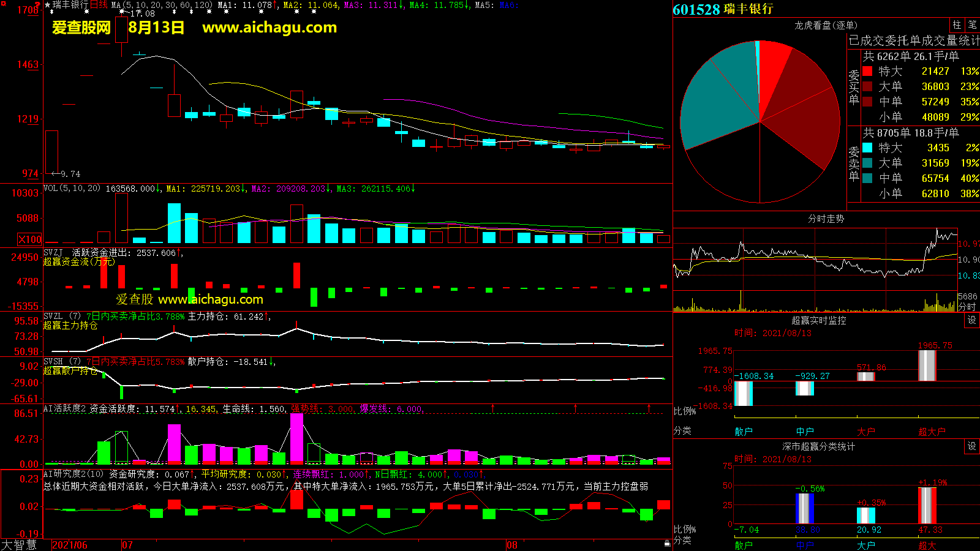Open 设 settings for 深市超赢分类统计 panel
Image resolution: width=980 pixels, height=551 pixels.
coord(972,446)
